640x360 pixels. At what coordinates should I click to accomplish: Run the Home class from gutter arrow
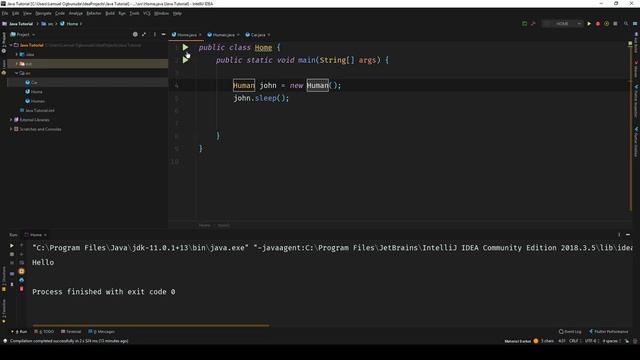185,47
